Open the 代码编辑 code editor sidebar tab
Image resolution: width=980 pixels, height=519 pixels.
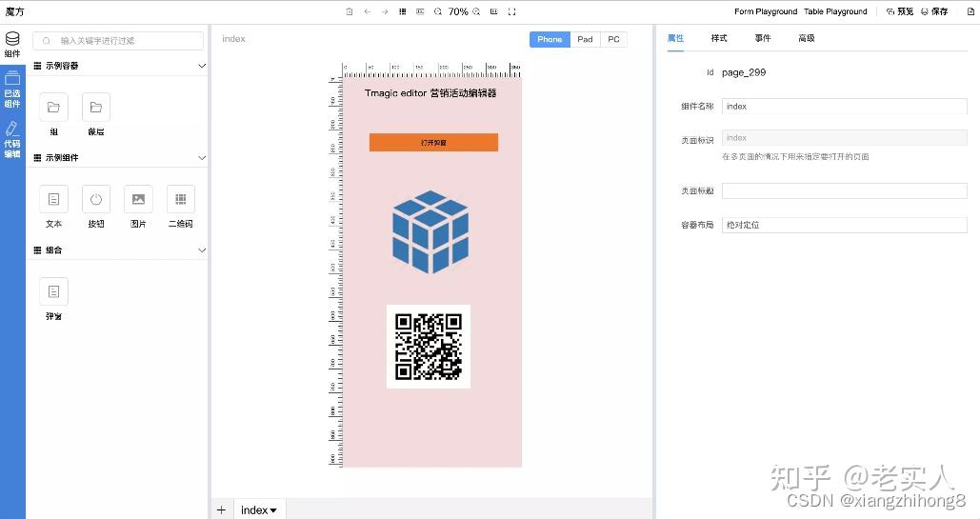pos(12,139)
